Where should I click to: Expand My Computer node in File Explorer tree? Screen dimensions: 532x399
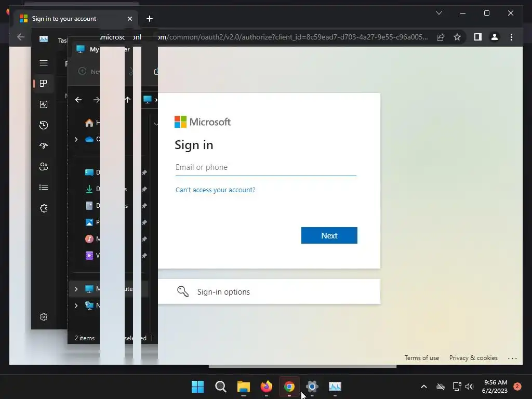click(76, 289)
